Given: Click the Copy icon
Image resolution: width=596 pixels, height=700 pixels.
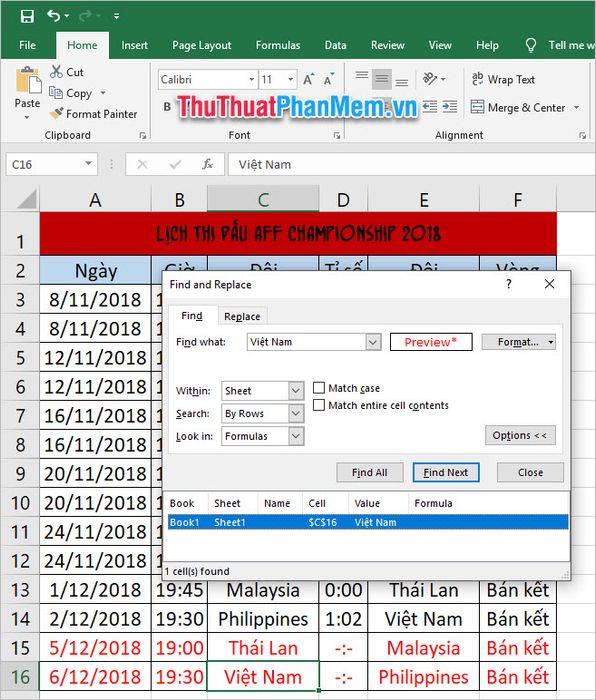Looking at the screenshot, I should click(x=56, y=93).
